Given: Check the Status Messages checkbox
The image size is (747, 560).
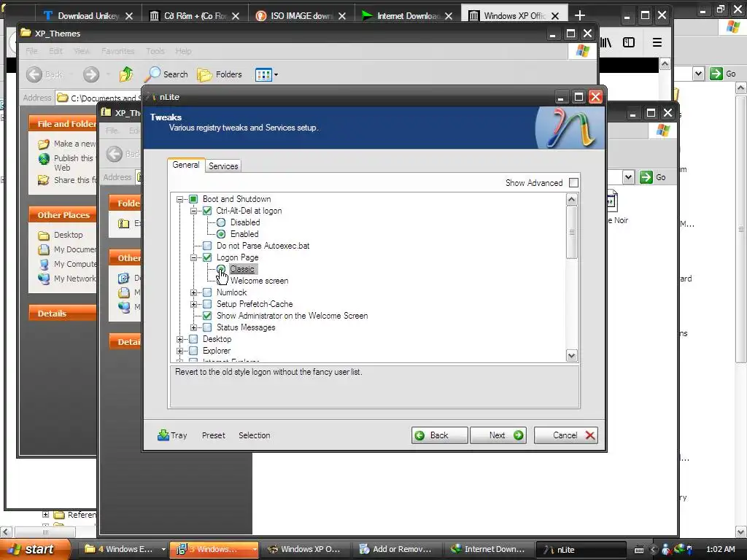Looking at the screenshot, I should coord(207,327).
